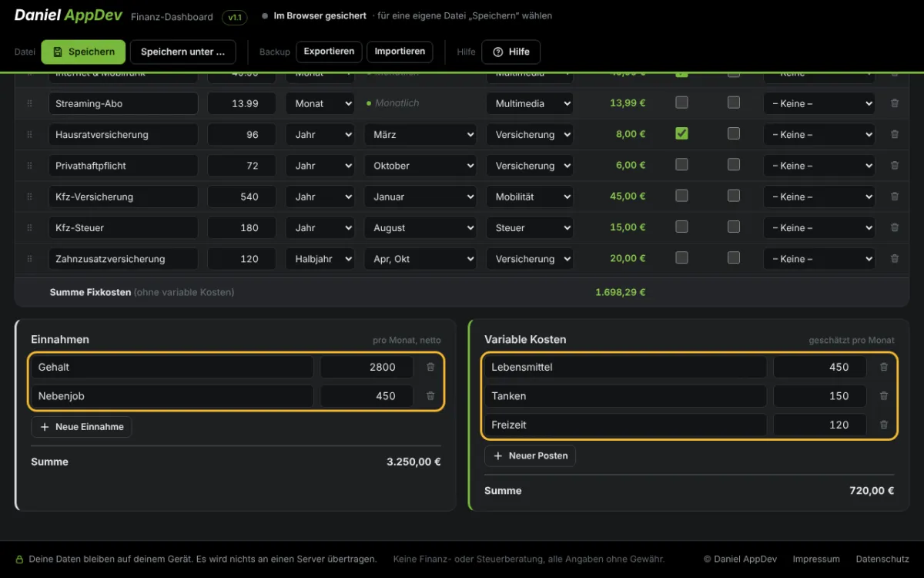The image size is (924, 578).
Task: Click the Einnahmen total 3.250,00 €
Action: point(413,462)
